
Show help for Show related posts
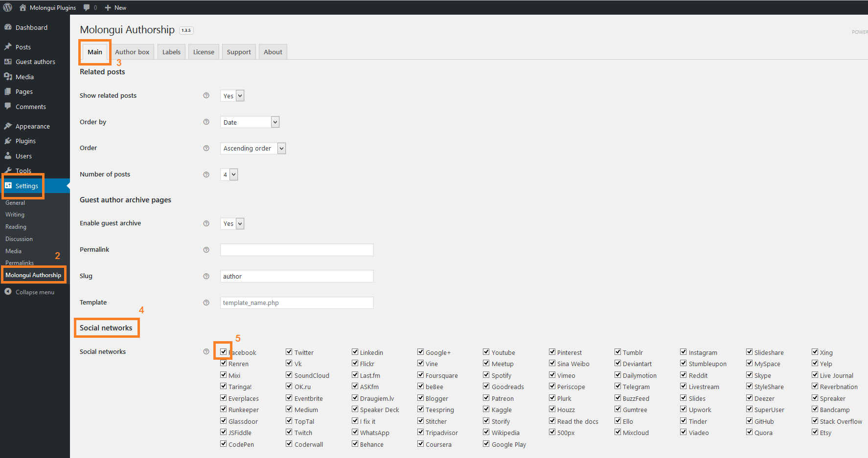206,95
